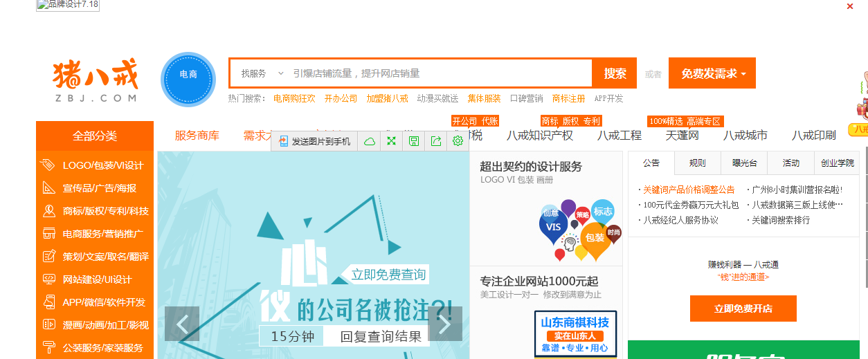This screenshot has width=868, height=359.
Task: Click the 商标/版权/专利/科技 badge icon
Action: tap(48, 211)
